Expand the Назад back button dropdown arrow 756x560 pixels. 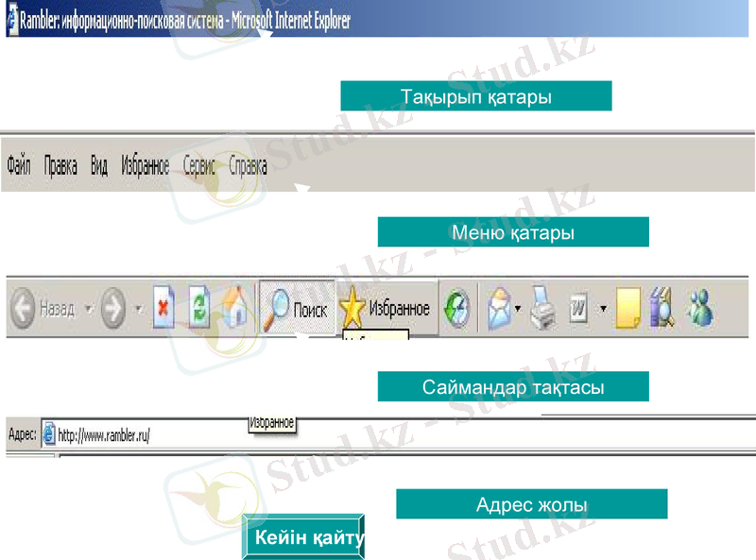(x=88, y=308)
